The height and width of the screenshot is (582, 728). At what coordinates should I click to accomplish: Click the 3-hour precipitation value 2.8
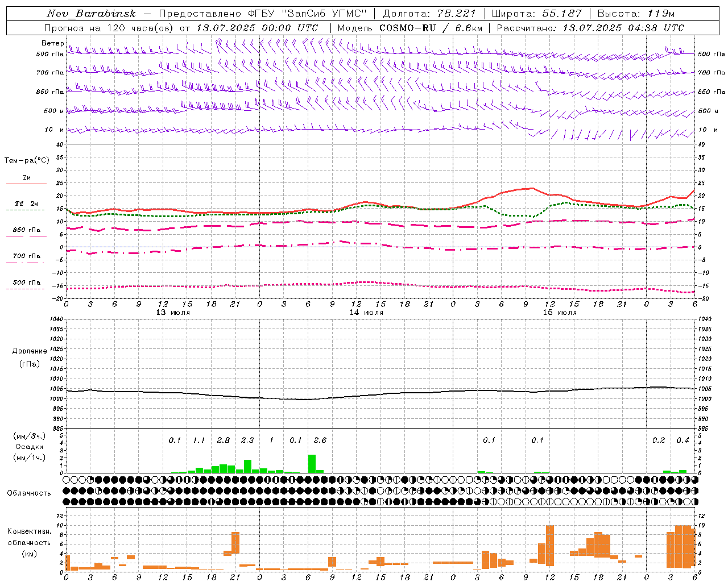pyautogui.click(x=224, y=440)
